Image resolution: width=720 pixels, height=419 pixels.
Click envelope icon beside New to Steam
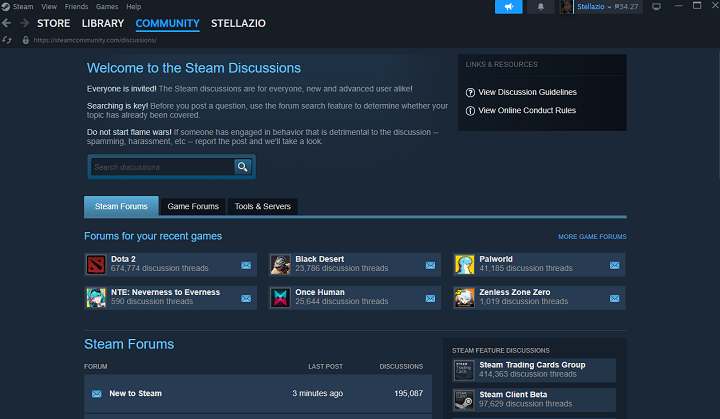click(x=96, y=394)
